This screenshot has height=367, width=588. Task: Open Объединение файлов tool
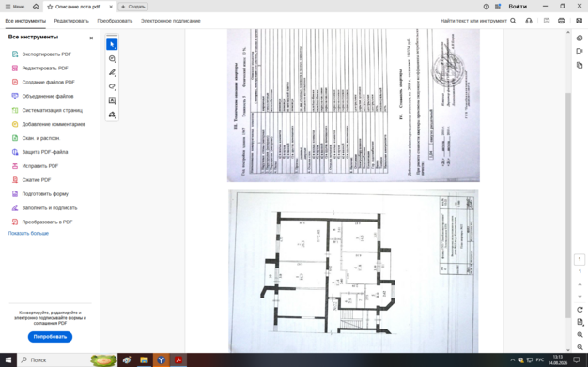click(48, 96)
